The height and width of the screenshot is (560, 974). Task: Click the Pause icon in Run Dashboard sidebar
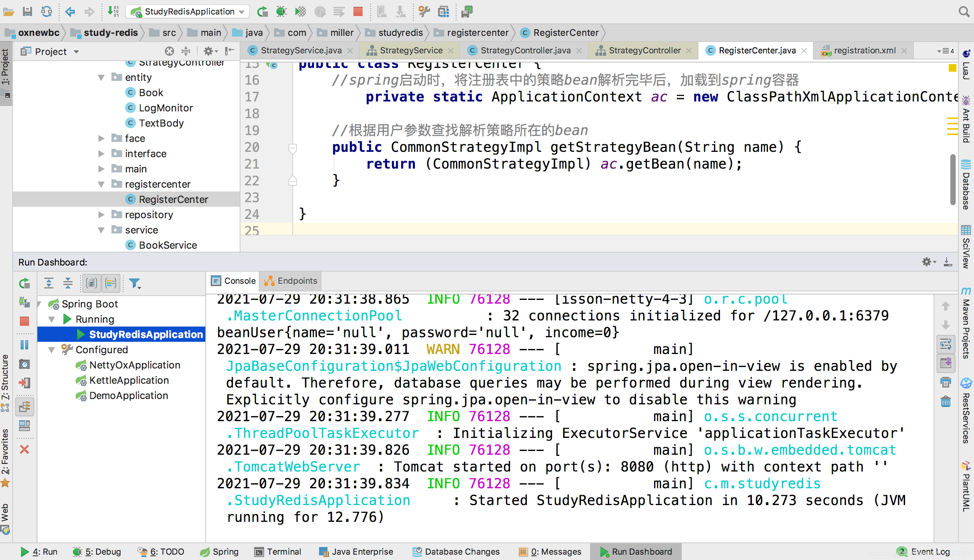(25, 344)
